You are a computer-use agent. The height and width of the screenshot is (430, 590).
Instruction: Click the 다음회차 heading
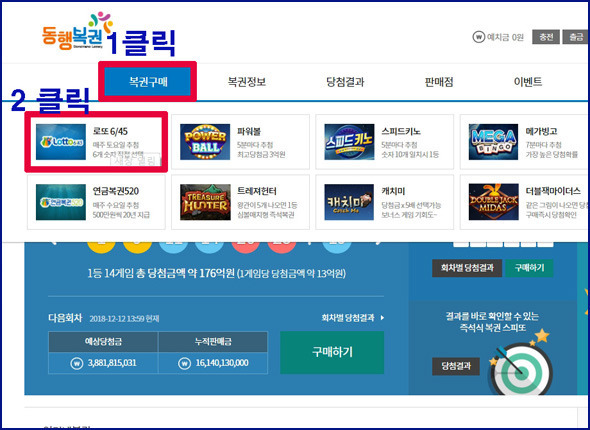65,318
